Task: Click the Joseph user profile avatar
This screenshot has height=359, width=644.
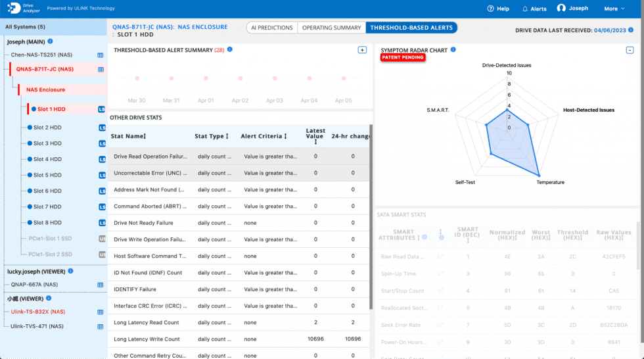Action: pos(561,9)
